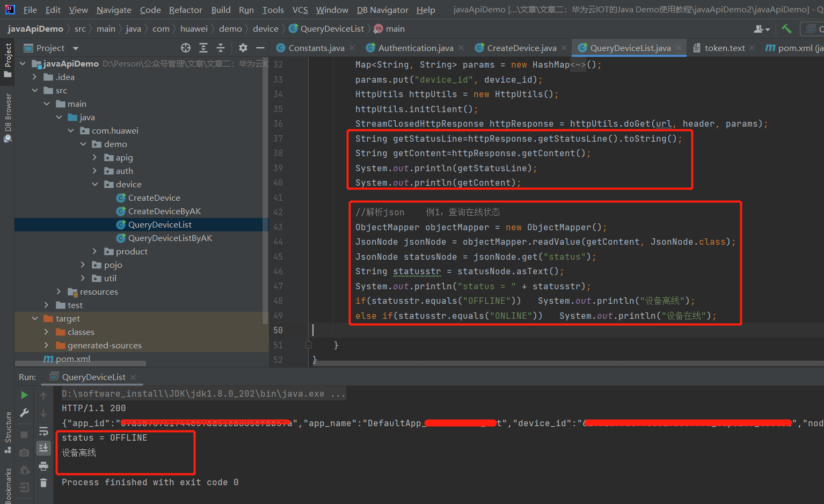Open the DB Navigator menu
The width and height of the screenshot is (824, 504).
[x=382, y=10]
